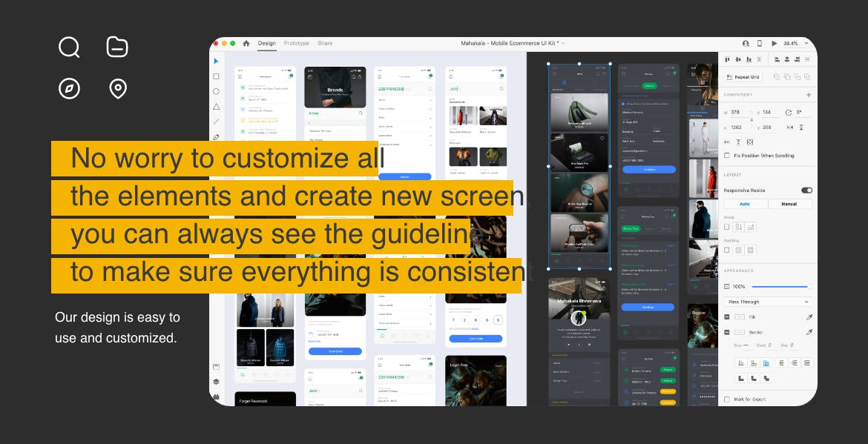Switch to the Prototype tab
Viewport: 868px width, 444px height.
click(x=296, y=44)
